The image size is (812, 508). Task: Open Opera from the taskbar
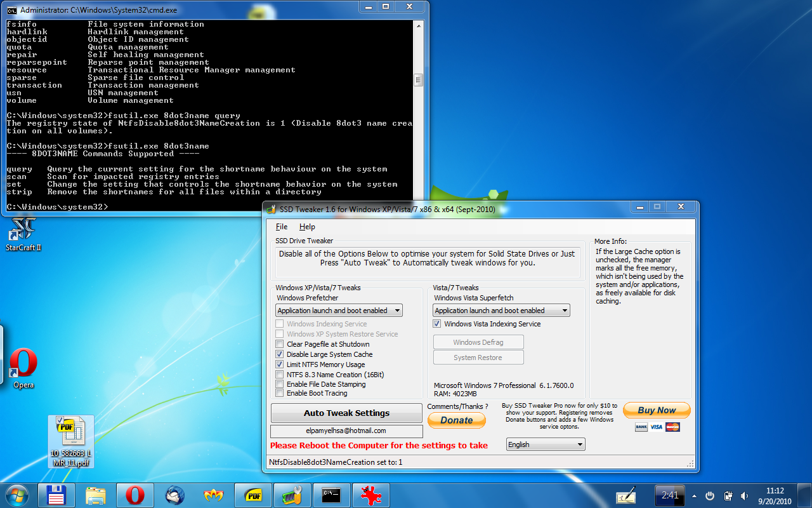(x=135, y=495)
